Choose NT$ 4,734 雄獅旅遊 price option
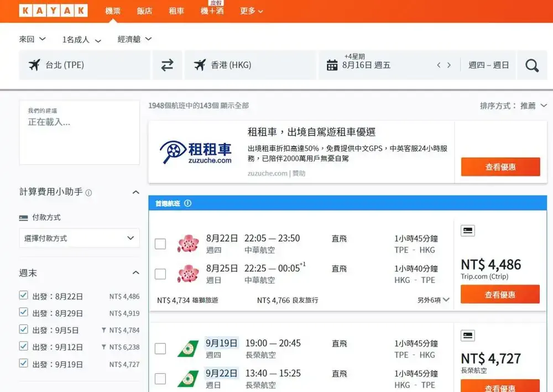Screen dimensions: 553x392 pyautogui.click(x=187, y=300)
